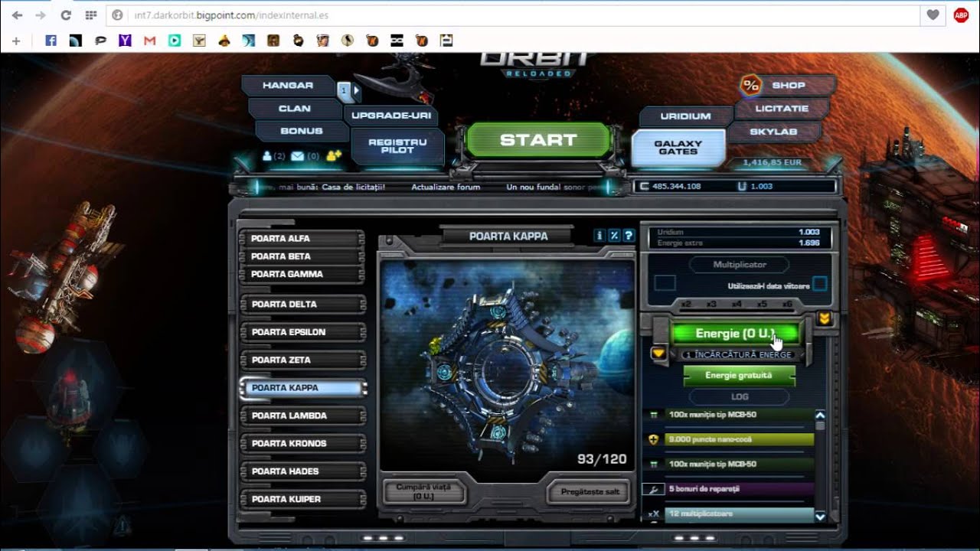Select POARTA KRONOS gate
980x551 pixels.
coord(302,443)
